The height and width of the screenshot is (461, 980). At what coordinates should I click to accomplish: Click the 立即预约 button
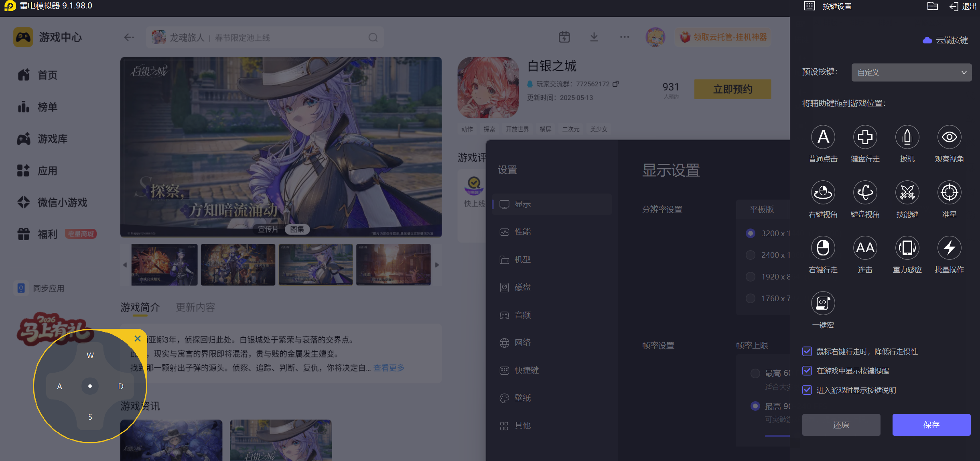pos(732,89)
